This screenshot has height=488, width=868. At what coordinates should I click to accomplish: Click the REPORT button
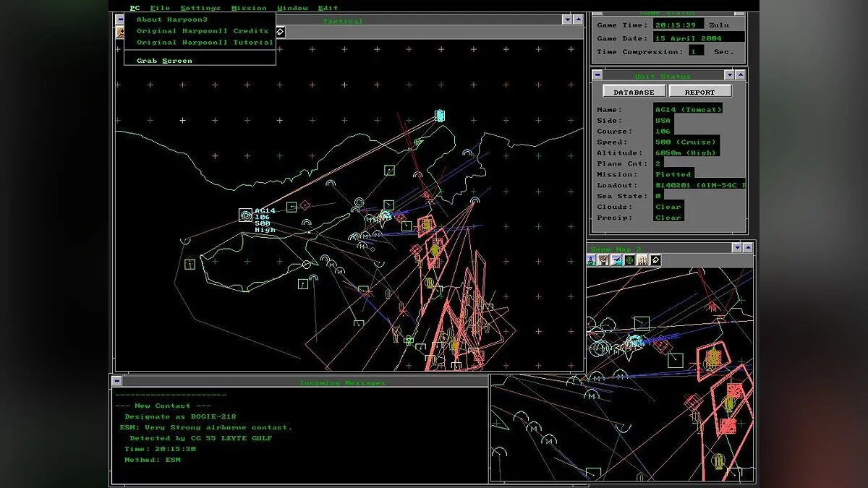700,92
